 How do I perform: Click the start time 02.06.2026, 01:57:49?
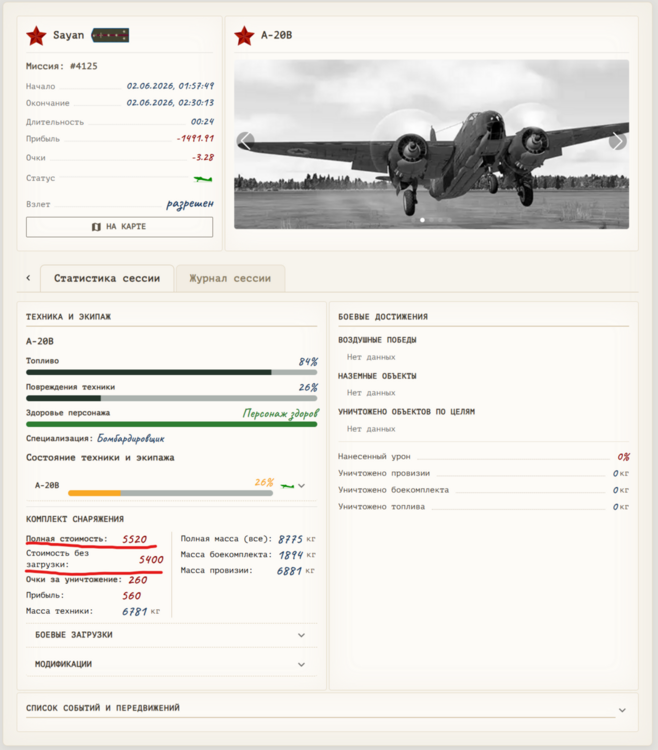[x=170, y=86]
